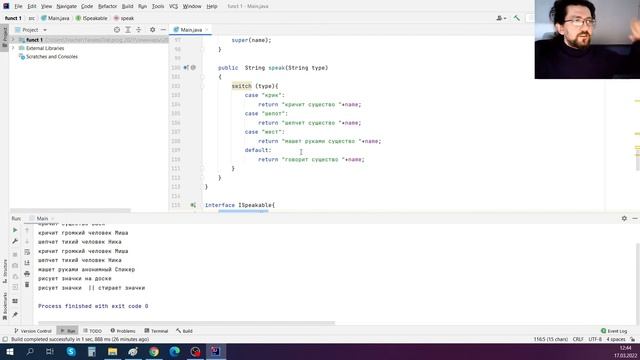This screenshot has width=640, height=360.
Task: Open Chrome from the taskbar
Action: click(154, 351)
